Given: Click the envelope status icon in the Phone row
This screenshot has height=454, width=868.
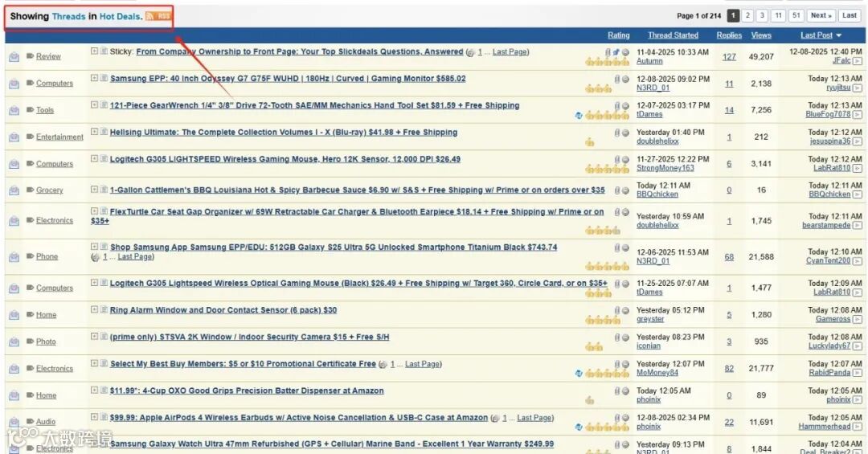Looking at the screenshot, I should point(14,257).
